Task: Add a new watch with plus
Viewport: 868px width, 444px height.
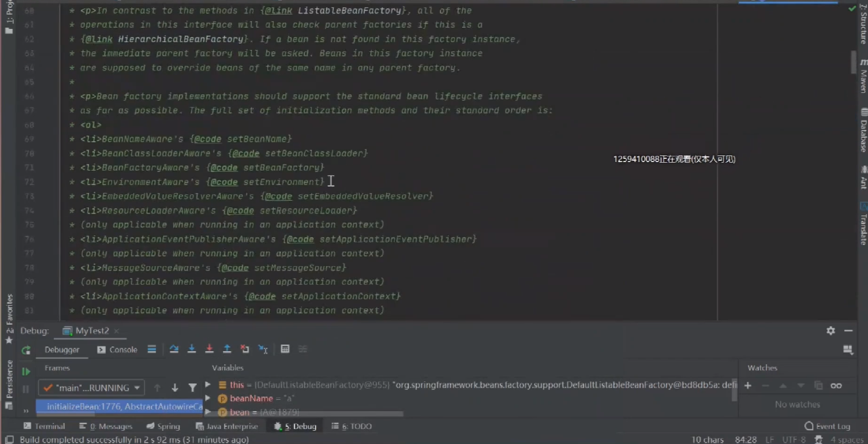Action: 748,385
